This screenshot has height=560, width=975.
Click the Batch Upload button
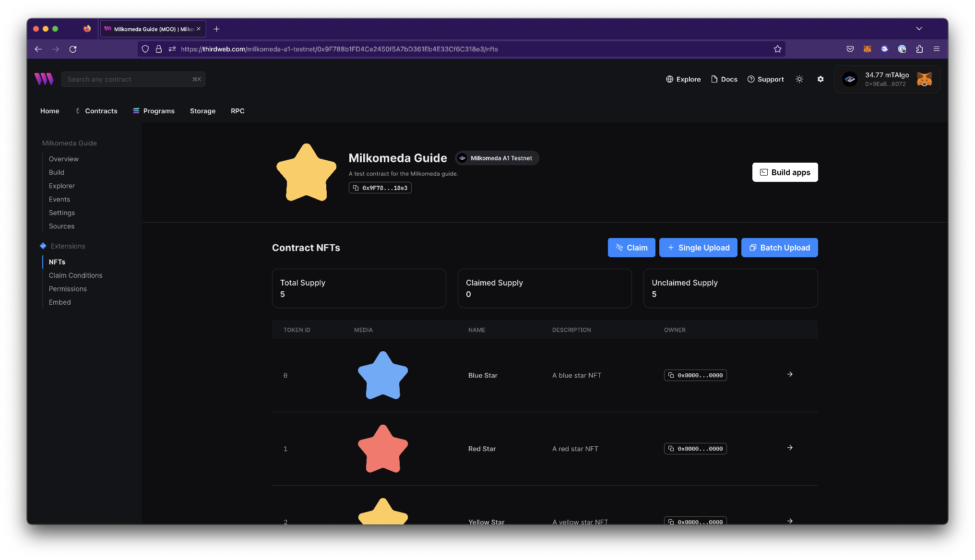pyautogui.click(x=779, y=248)
